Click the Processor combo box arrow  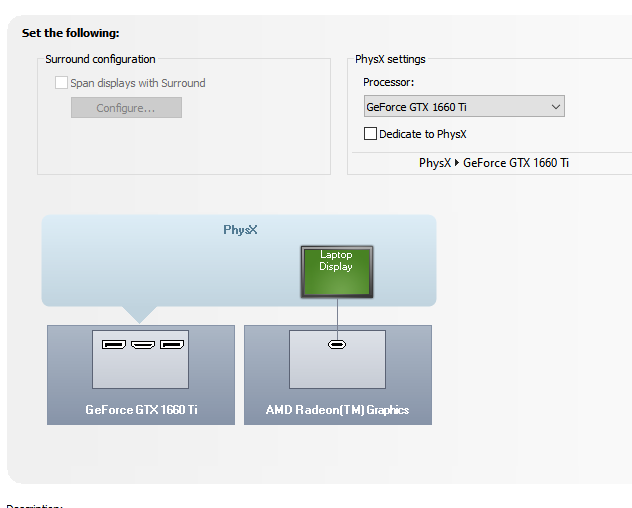tap(556, 107)
